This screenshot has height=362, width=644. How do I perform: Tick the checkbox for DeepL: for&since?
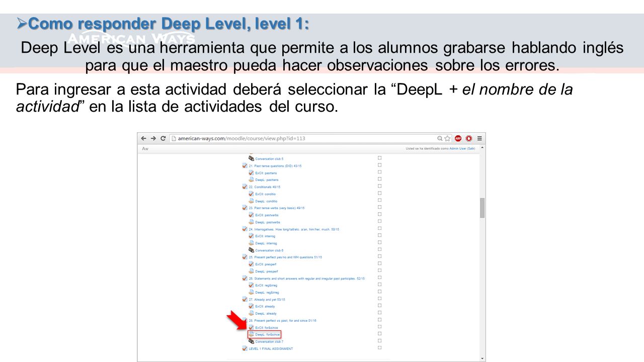379,333
